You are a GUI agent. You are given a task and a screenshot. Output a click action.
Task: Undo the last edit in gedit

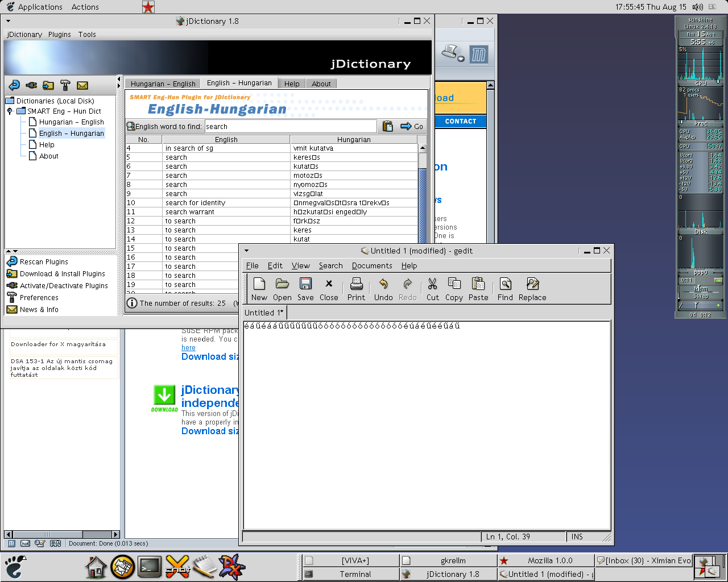coord(383,284)
